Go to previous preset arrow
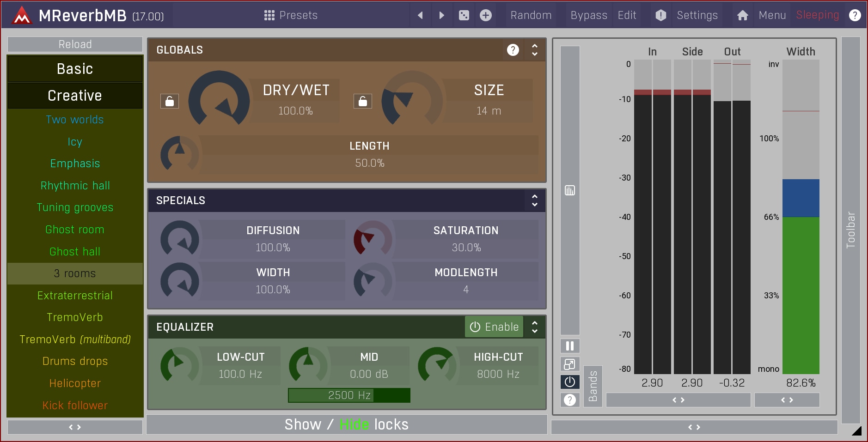 click(x=420, y=15)
